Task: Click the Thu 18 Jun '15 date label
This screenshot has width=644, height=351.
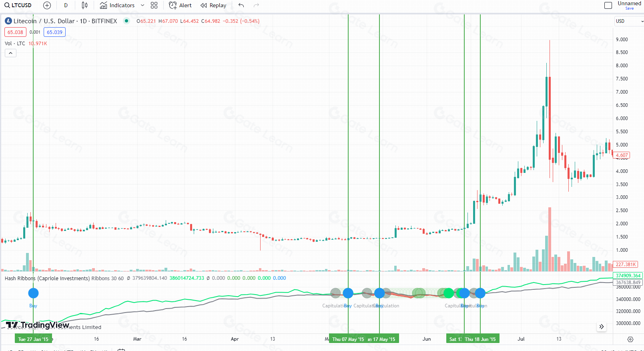Action: tap(480, 339)
